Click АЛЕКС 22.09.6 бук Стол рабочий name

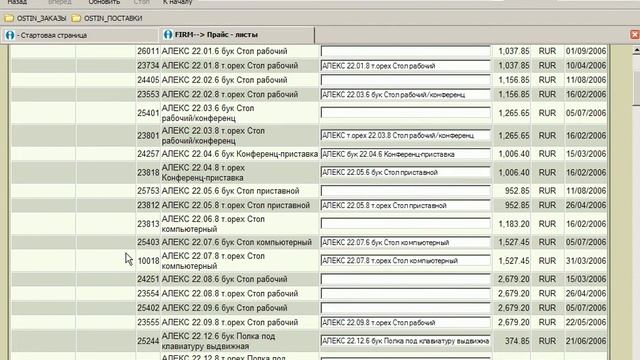point(224,308)
